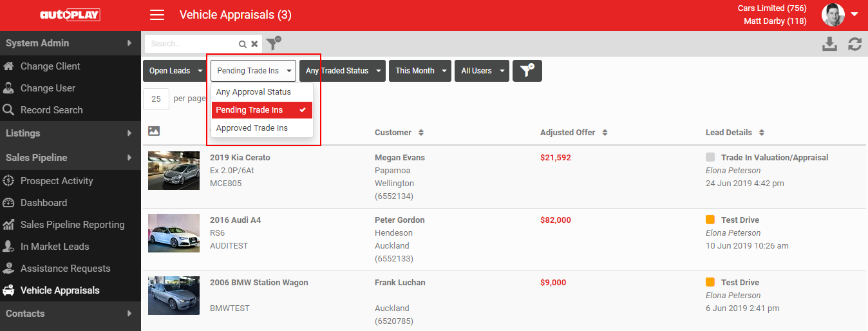Click the Kia Cerato thumbnail image
The height and width of the screenshot is (331, 868).
174,171
